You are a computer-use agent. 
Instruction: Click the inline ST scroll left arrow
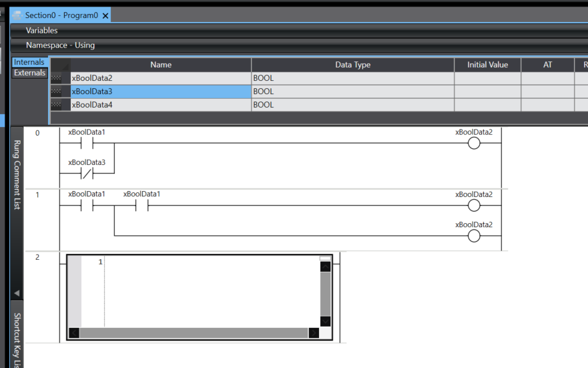coord(74,333)
